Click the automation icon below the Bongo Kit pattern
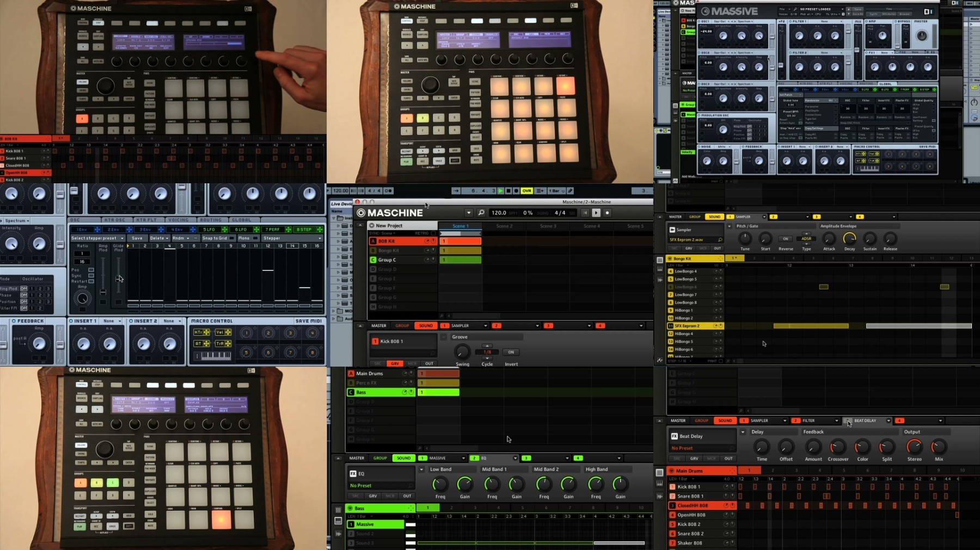The width and height of the screenshot is (980, 550). coord(660,360)
